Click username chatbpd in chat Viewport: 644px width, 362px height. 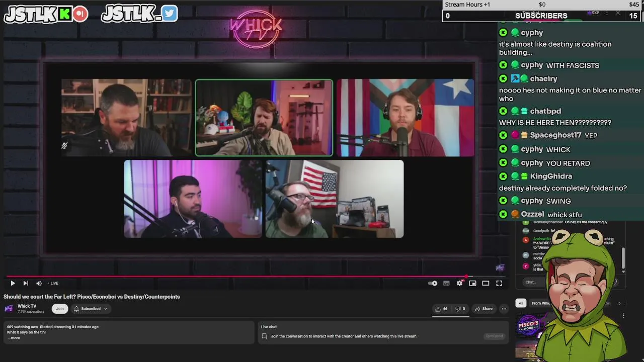pyautogui.click(x=545, y=111)
